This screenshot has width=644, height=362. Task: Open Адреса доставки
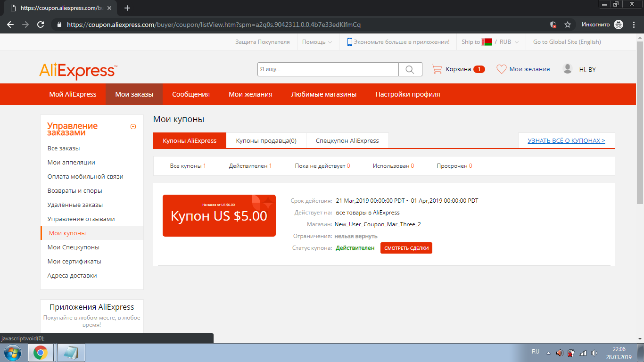pyautogui.click(x=72, y=276)
